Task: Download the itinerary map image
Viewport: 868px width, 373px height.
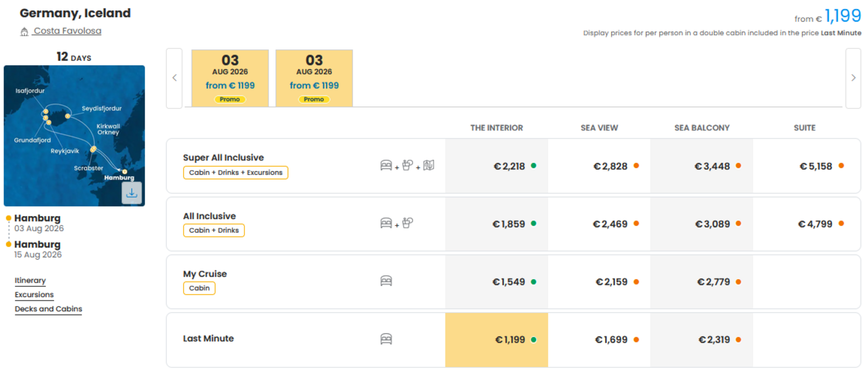Action: click(132, 193)
